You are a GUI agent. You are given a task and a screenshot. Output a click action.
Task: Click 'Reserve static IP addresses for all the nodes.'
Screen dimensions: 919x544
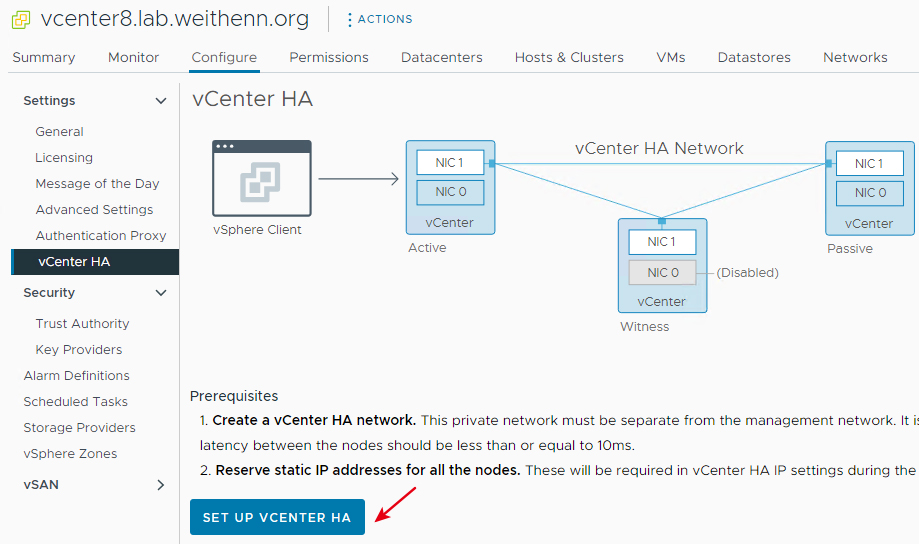[x=368, y=470]
